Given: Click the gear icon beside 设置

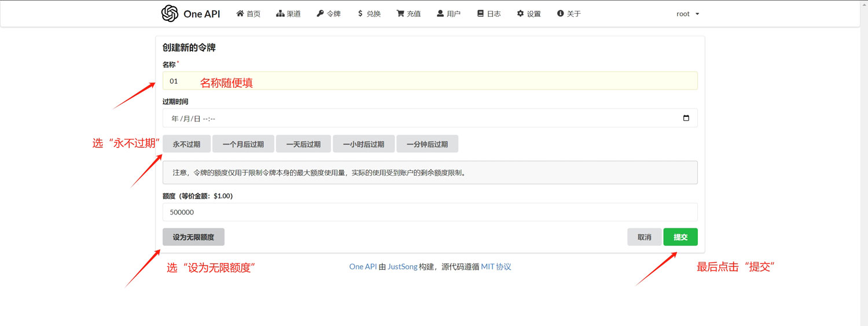Looking at the screenshot, I should 520,13.
